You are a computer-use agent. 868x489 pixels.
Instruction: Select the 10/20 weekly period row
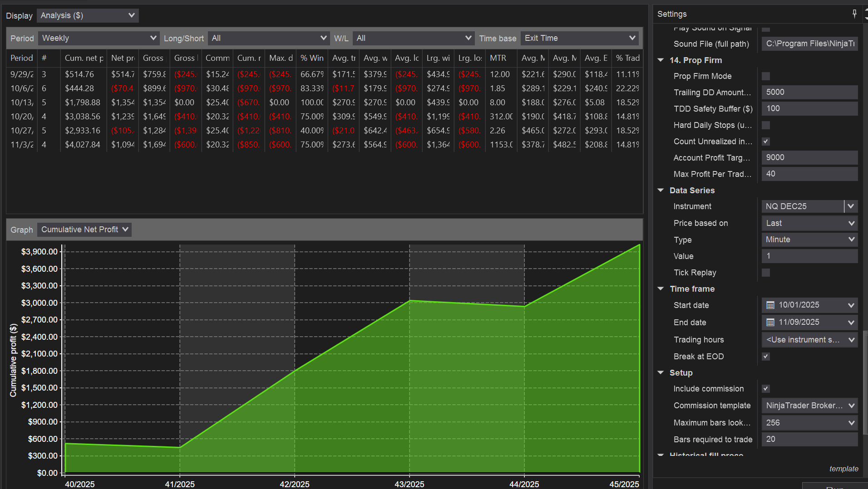[22, 117]
